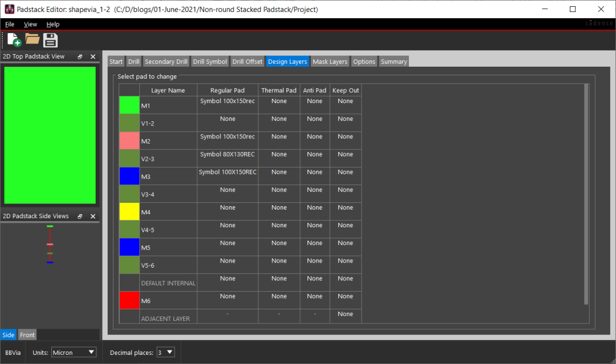Undock the 2D Top Padstack View panel

click(80, 57)
